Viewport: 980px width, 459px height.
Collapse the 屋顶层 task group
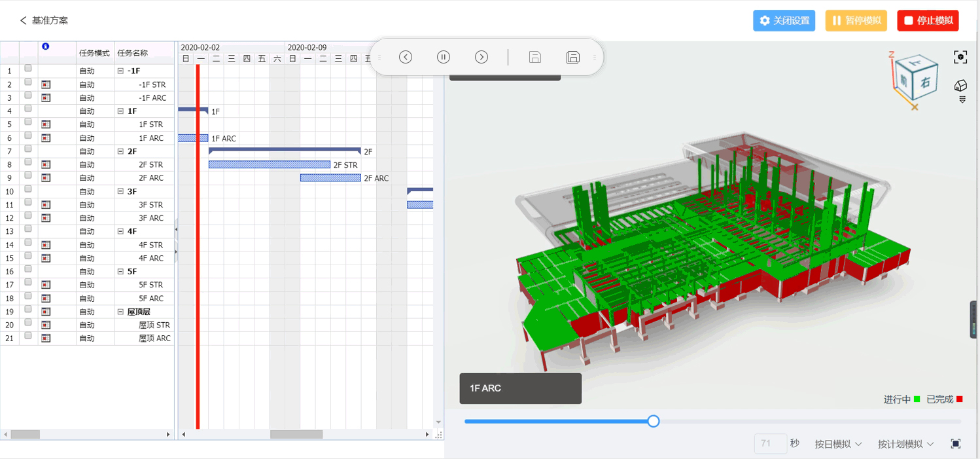pyautogui.click(x=120, y=312)
